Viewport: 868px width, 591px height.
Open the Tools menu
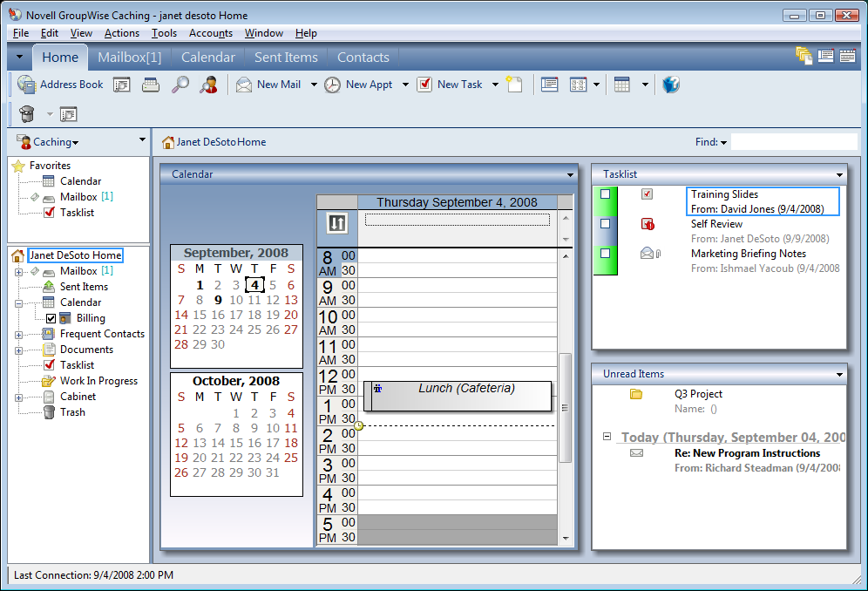(165, 33)
